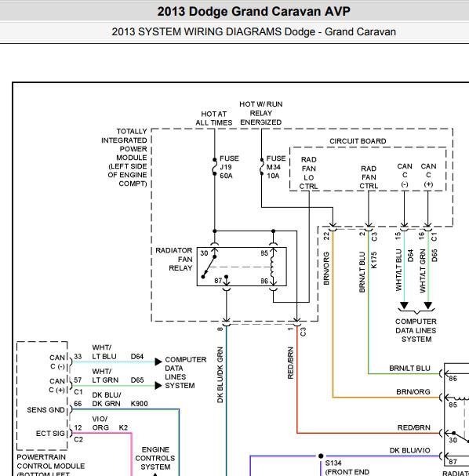Click the vertical 'RED/BRN' wire label
This screenshot has height=476, width=469.
click(290, 363)
